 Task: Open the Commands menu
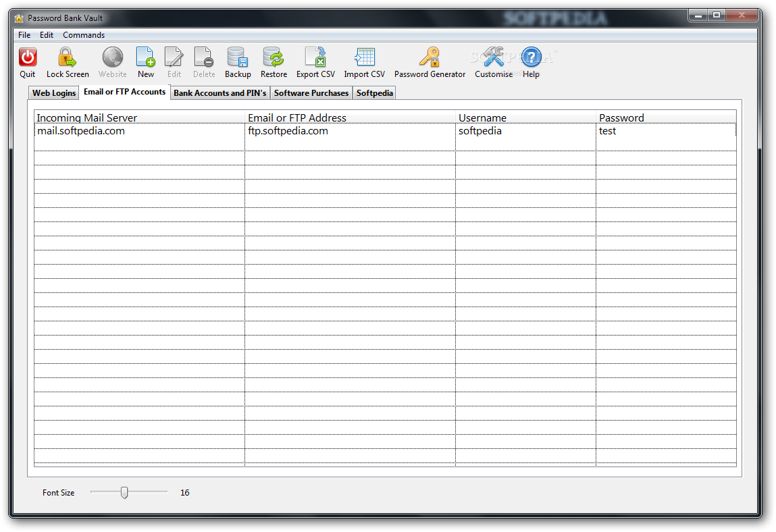[x=84, y=35]
